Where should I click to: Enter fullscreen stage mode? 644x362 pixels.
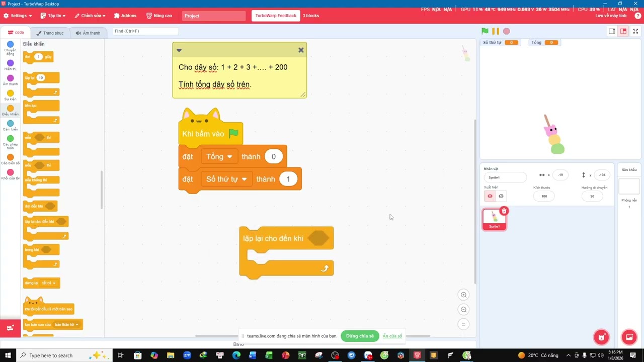(635, 31)
